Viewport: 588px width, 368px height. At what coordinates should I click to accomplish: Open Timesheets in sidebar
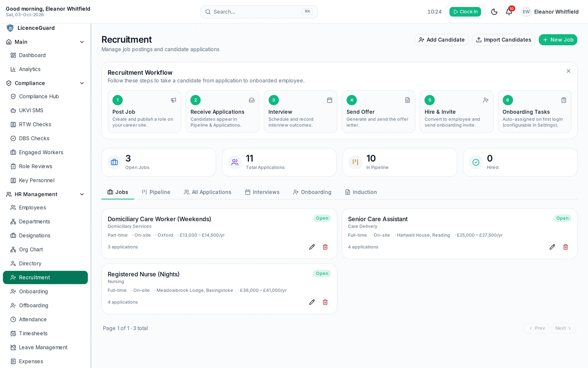[x=46, y=334]
